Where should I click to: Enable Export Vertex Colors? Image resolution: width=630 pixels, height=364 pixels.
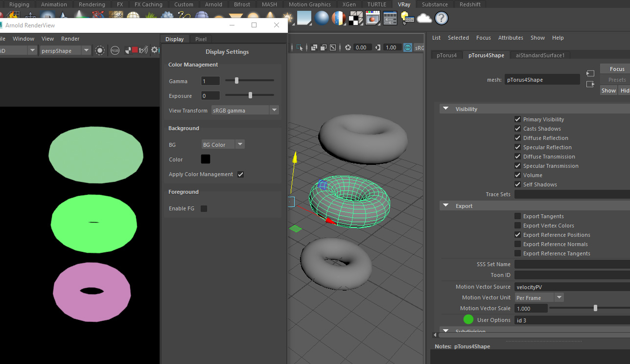517,225
